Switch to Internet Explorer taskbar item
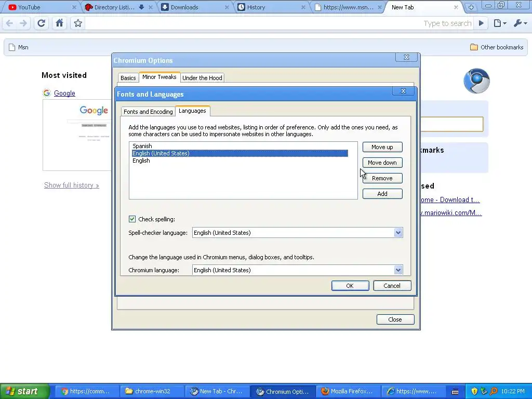This screenshot has height=399, width=532. (x=414, y=391)
